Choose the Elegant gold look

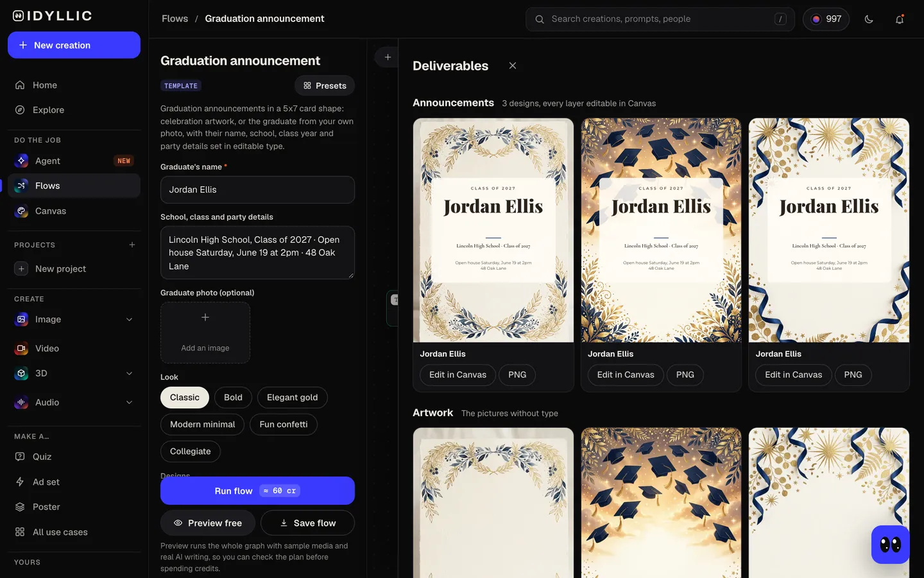(x=293, y=398)
